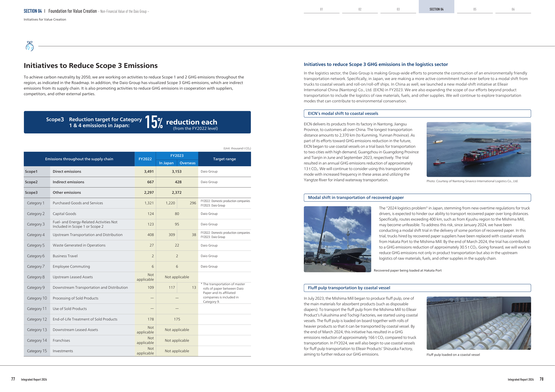Click 'Employee Commuting' row label
The image size is (555, 392).
pyautogui.click(x=71, y=267)
